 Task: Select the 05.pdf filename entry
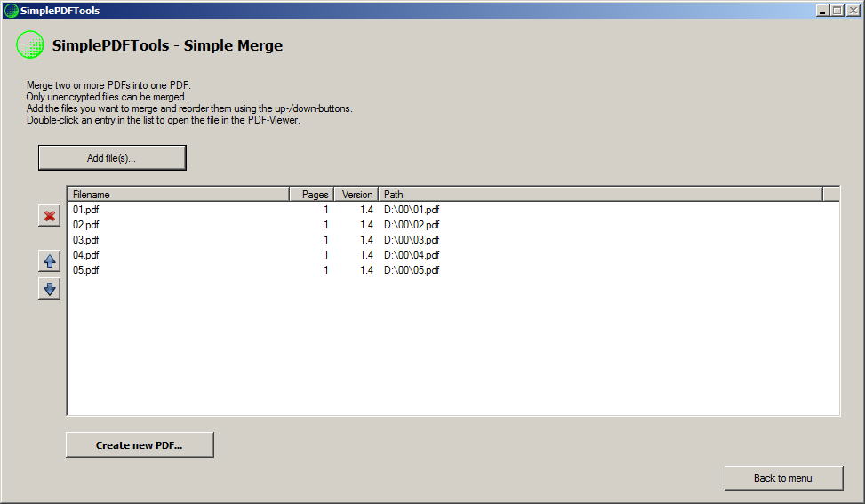(x=86, y=269)
